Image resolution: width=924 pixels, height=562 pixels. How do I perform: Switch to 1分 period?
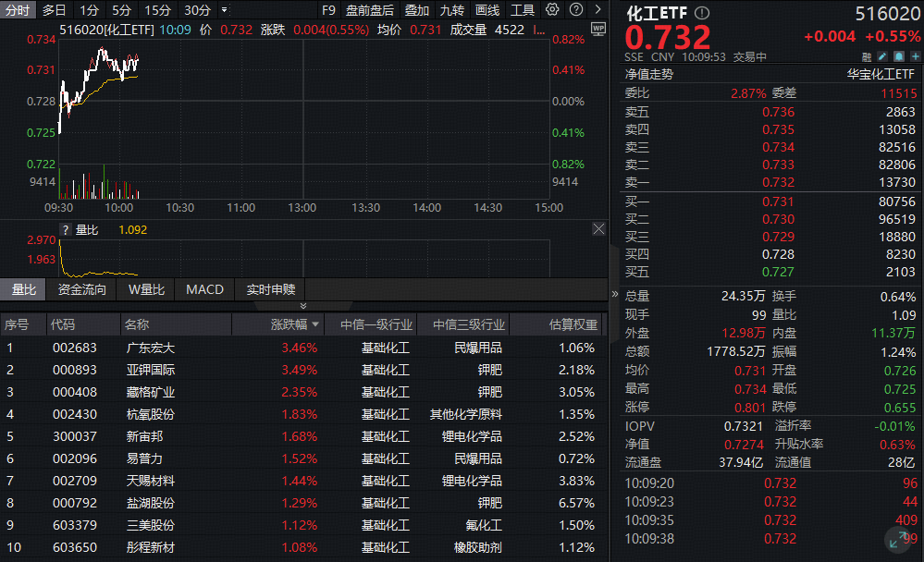(x=89, y=10)
